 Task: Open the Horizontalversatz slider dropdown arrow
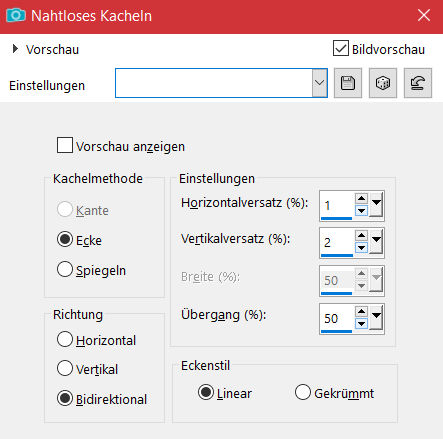click(376, 204)
